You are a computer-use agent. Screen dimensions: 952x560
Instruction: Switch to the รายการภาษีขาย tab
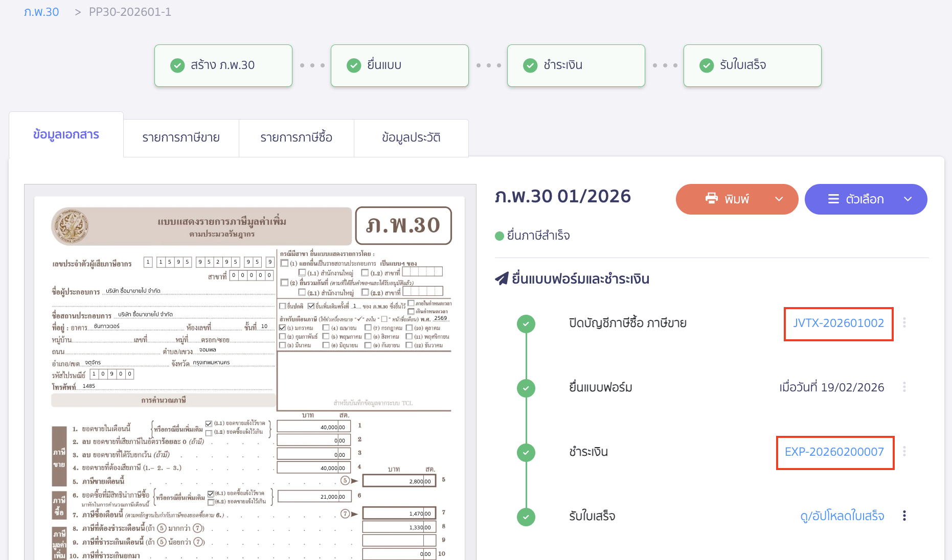pyautogui.click(x=181, y=137)
